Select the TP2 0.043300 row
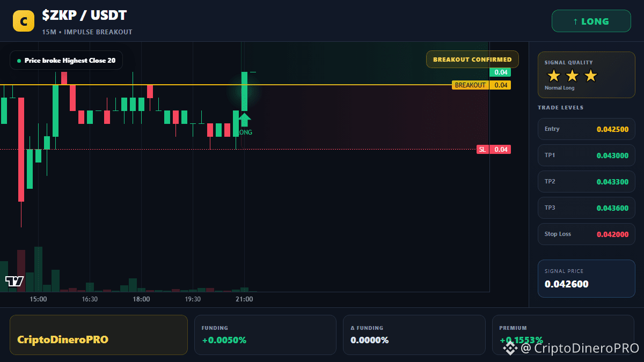This screenshot has height=362, width=644. 586,181
